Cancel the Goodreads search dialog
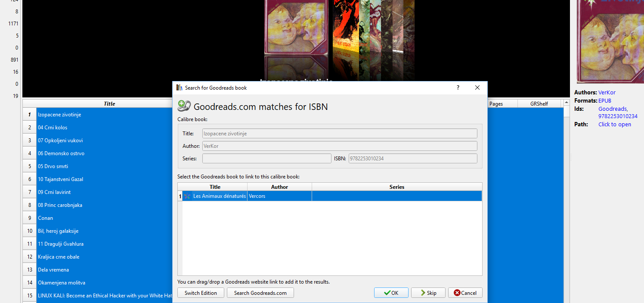 pos(465,293)
